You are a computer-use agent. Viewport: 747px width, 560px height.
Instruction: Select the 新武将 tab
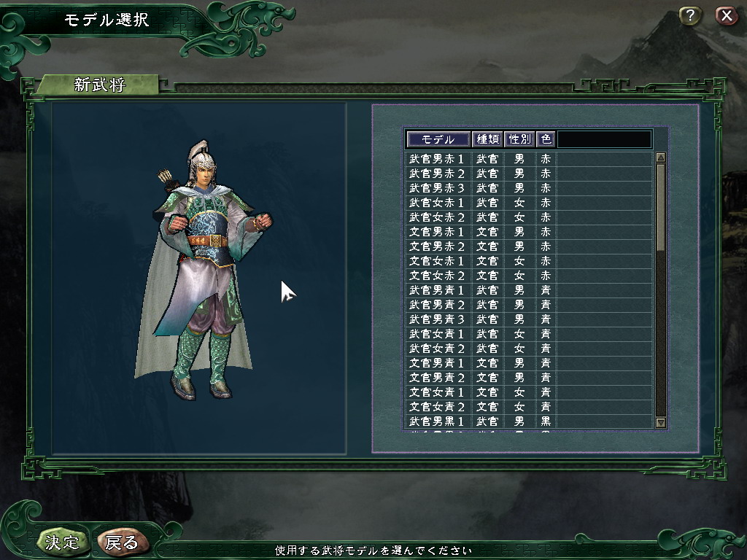point(98,85)
